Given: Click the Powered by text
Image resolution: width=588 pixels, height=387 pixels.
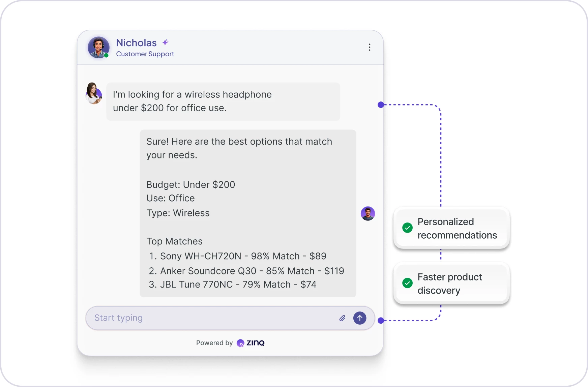Looking at the screenshot, I should click(214, 343).
